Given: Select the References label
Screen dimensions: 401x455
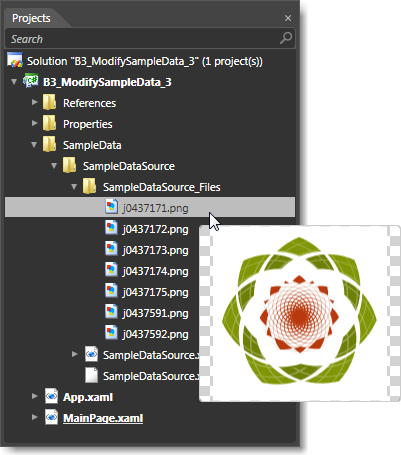Looking at the screenshot, I should (89, 103).
